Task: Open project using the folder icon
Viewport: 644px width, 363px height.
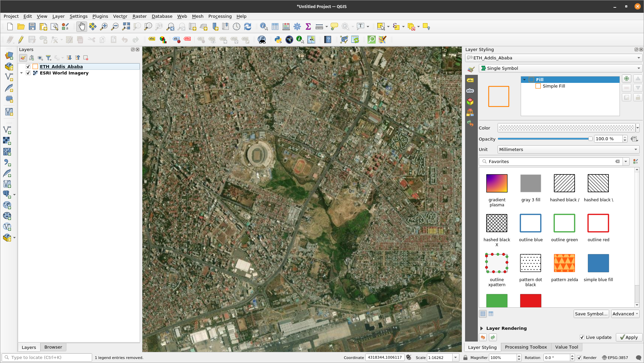Action: (x=21, y=27)
